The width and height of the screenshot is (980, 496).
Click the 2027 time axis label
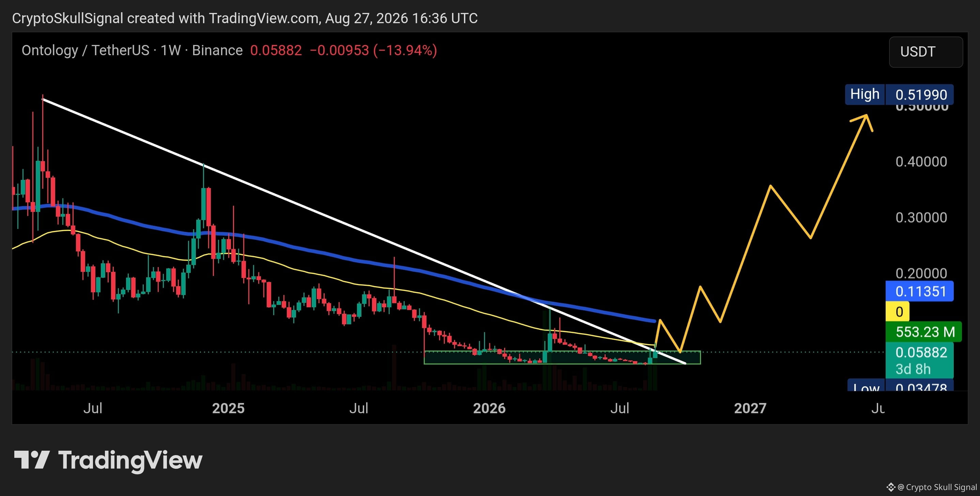pyautogui.click(x=750, y=408)
